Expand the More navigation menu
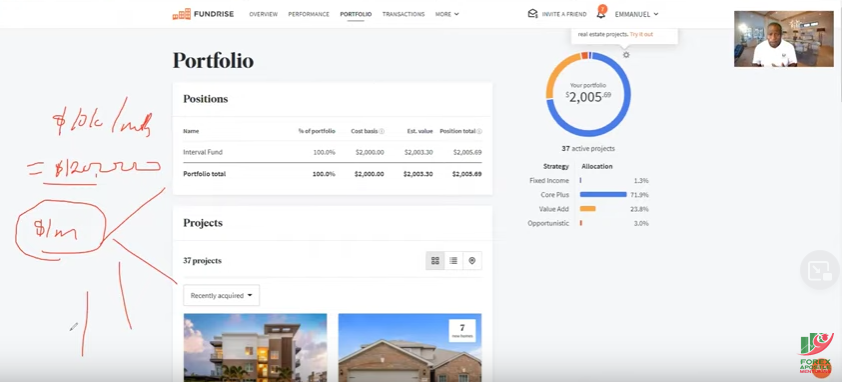Image resolution: width=842 pixels, height=382 pixels. pos(447,15)
